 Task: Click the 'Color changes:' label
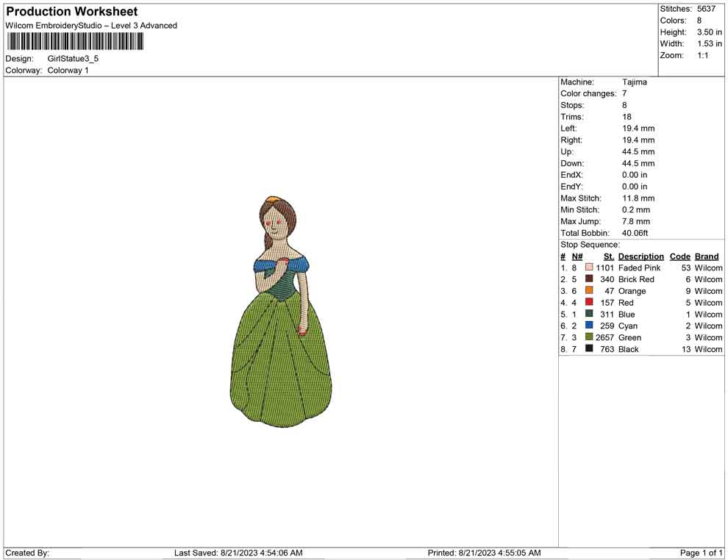tap(588, 94)
